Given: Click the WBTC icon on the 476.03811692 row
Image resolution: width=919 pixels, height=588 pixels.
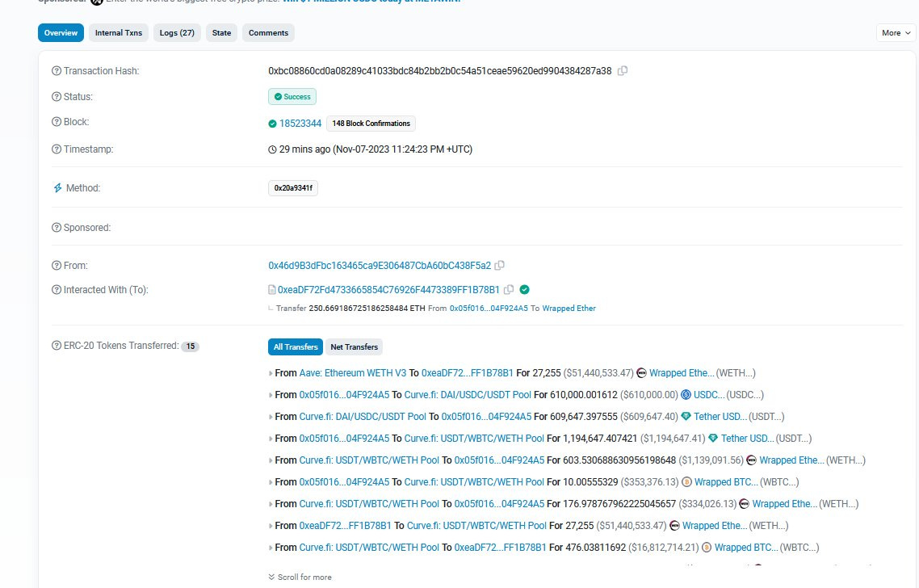Looking at the screenshot, I should (x=707, y=548).
